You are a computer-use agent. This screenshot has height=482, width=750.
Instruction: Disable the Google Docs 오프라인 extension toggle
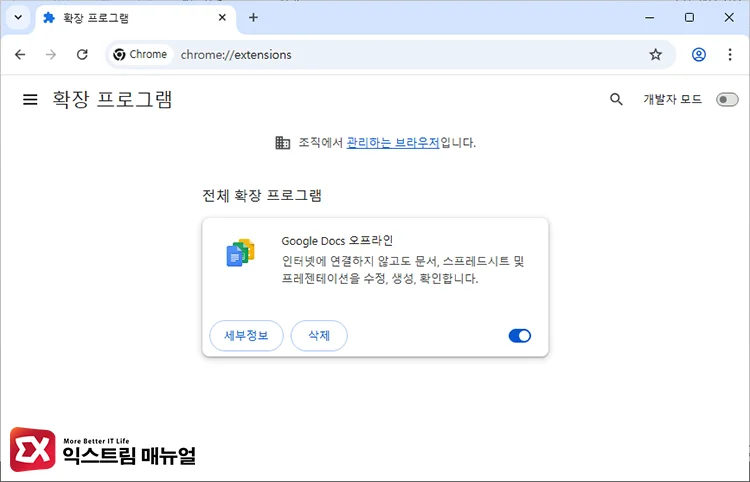point(520,336)
